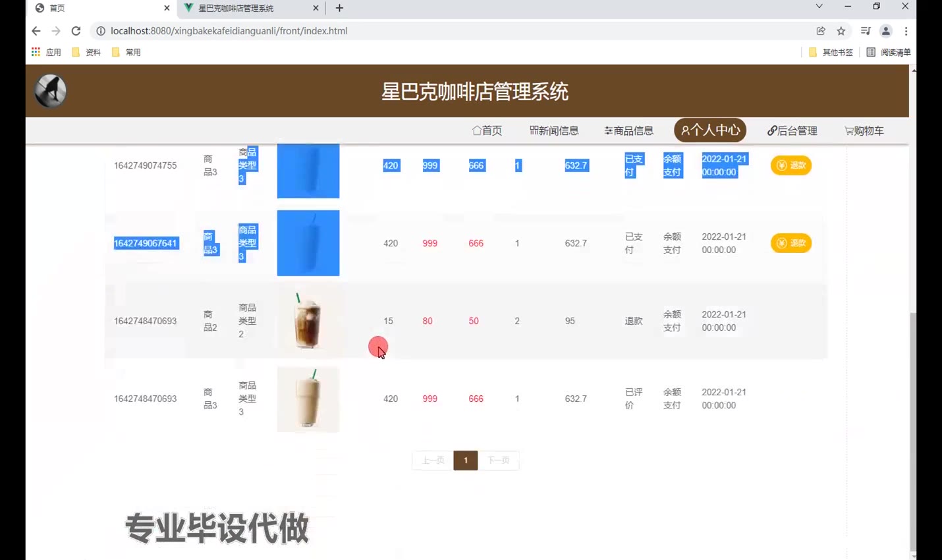
Task: Click 退款 for order 1642749074755
Action: point(791,165)
